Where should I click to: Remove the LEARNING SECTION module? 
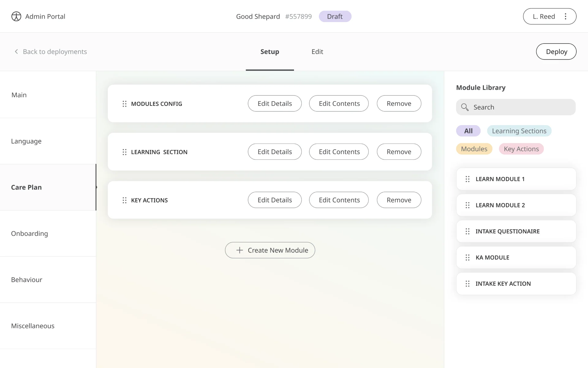coord(399,151)
